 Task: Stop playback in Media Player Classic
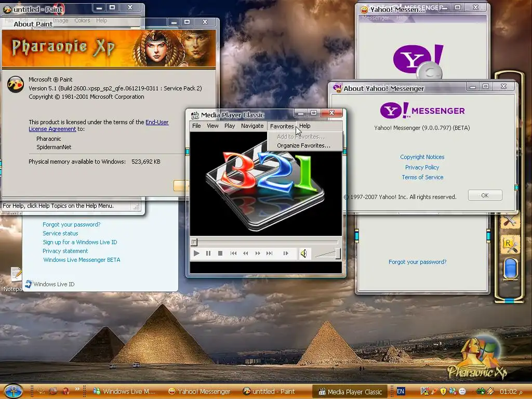pyautogui.click(x=220, y=253)
